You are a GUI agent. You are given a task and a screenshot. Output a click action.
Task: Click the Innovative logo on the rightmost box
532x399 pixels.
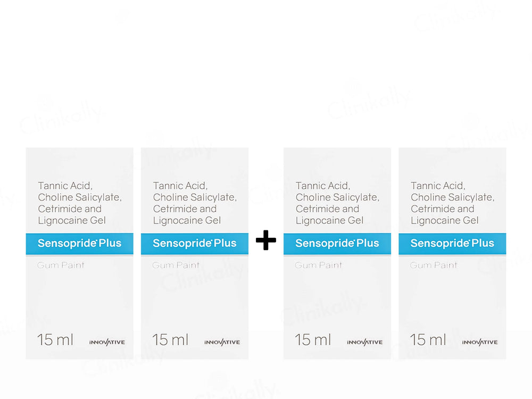(479, 342)
